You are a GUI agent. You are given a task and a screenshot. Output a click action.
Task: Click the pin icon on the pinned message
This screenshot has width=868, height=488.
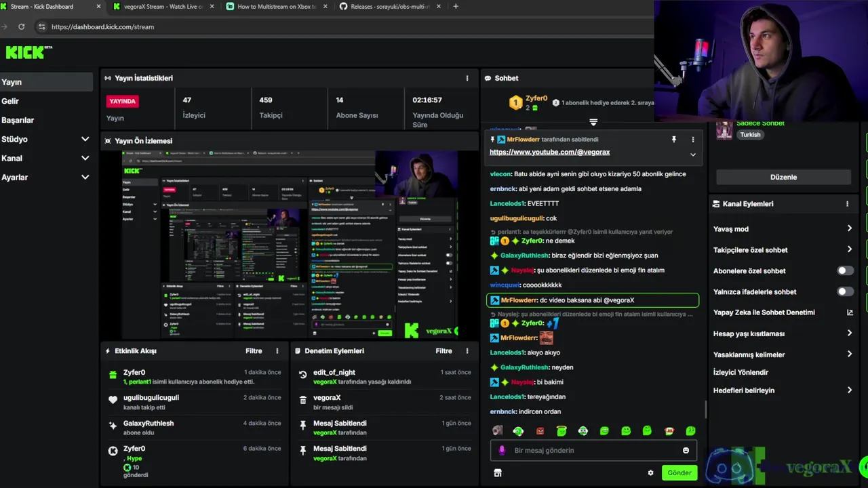coord(674,140)
